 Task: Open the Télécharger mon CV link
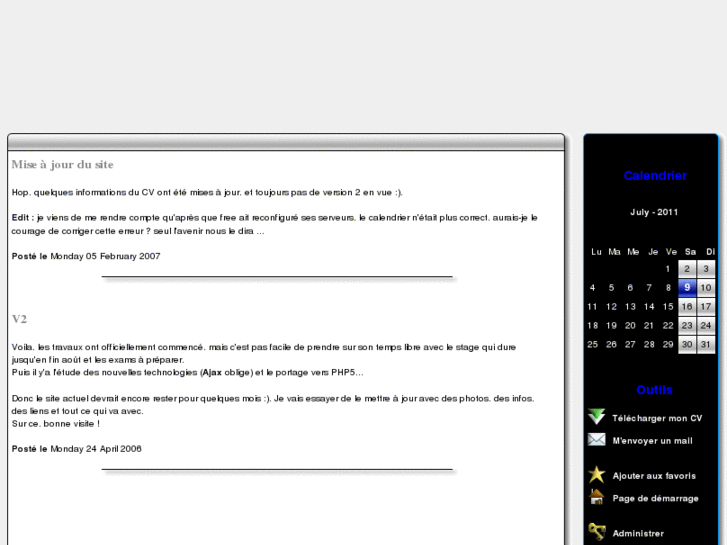657,418
